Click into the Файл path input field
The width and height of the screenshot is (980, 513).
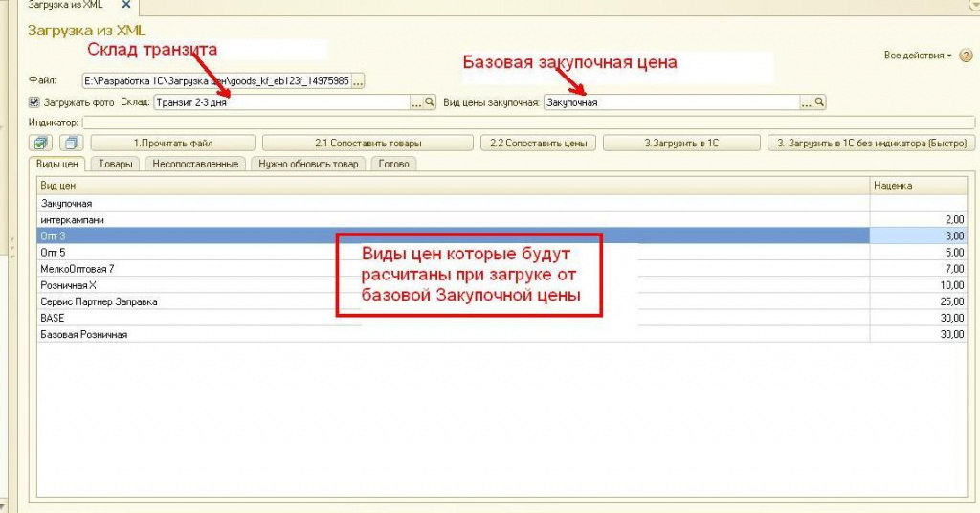click(x=217, y=81)
